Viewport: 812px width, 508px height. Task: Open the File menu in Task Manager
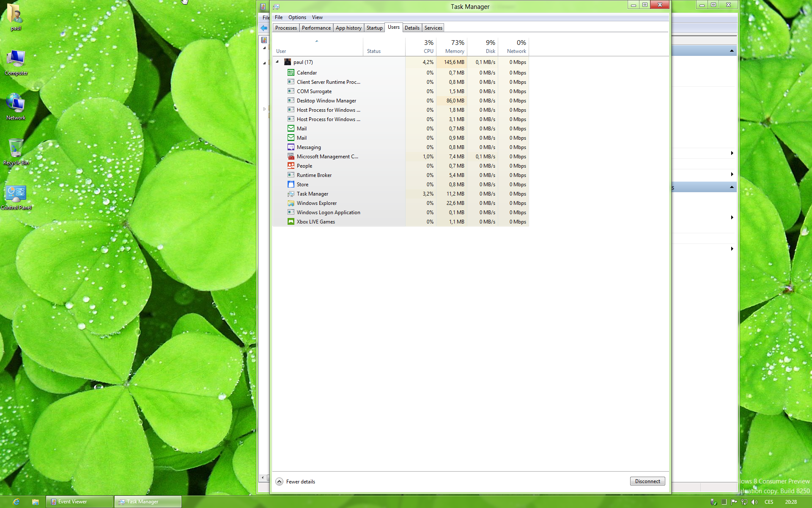279,17
